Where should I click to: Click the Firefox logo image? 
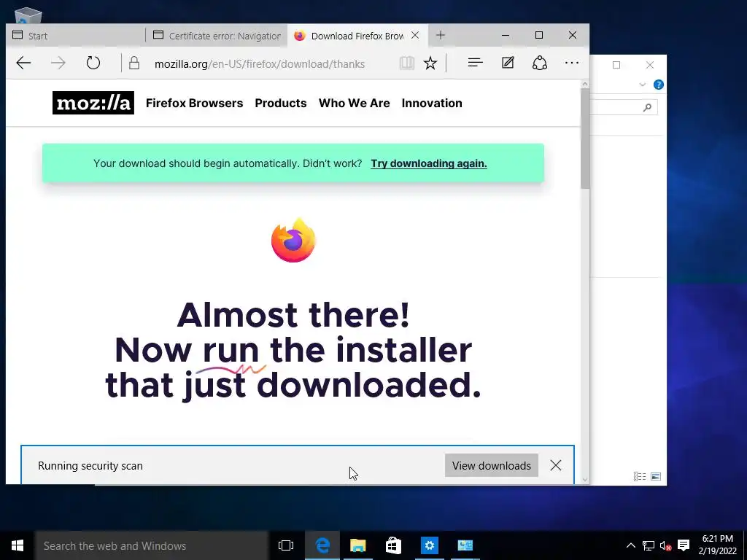293,240
